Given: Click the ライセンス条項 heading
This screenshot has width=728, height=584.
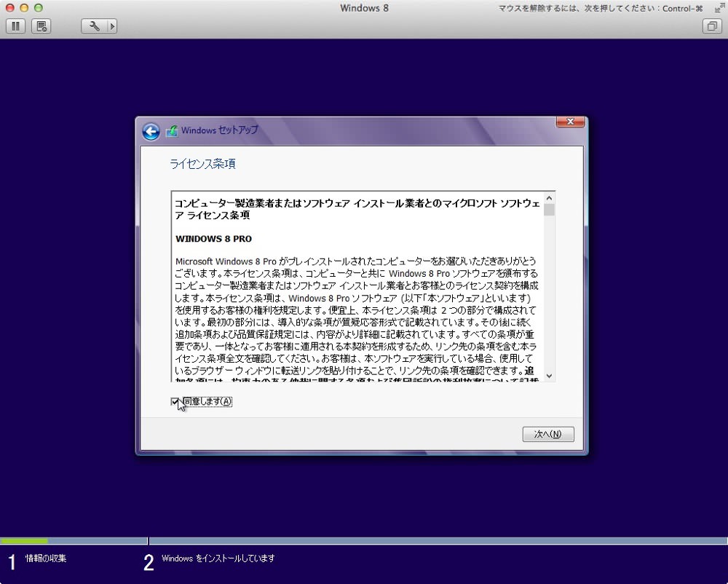Looking at the screenshot, I should [x=202, y=164].
